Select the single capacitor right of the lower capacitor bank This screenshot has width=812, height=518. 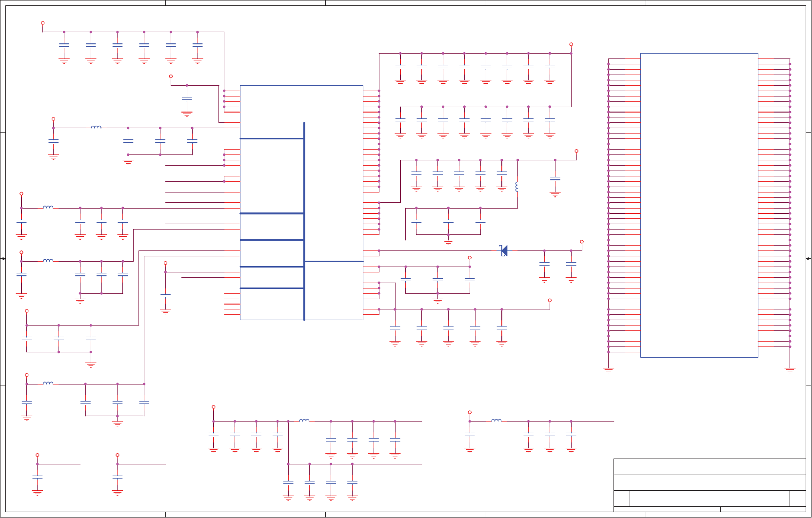click(555, 179)
